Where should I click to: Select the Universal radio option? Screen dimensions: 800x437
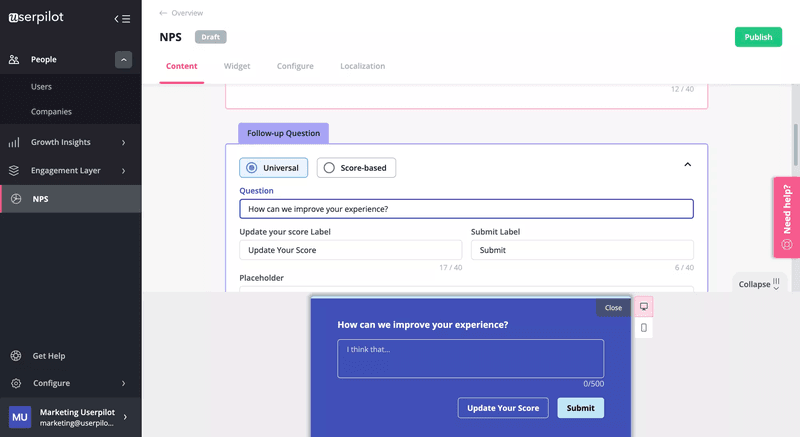[273, 168]
